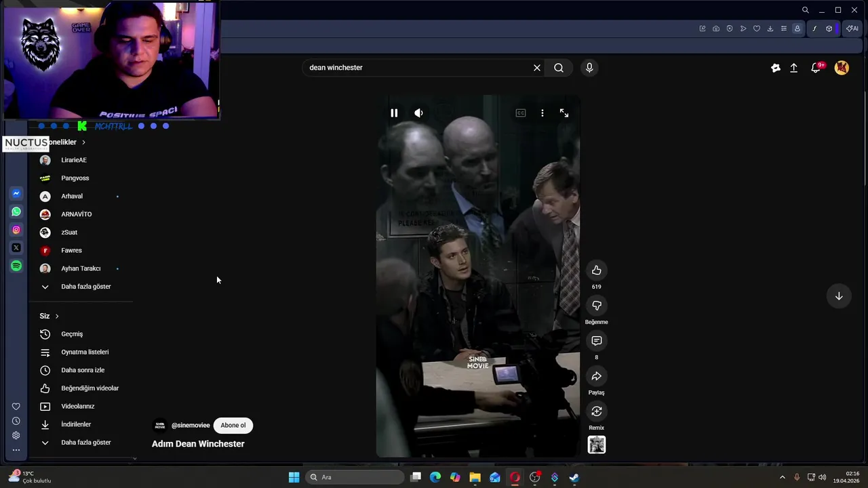This screenshot has width=868, height=488.
Task: Open the Shorts three-dot options menu
Action: coord(542,113)
